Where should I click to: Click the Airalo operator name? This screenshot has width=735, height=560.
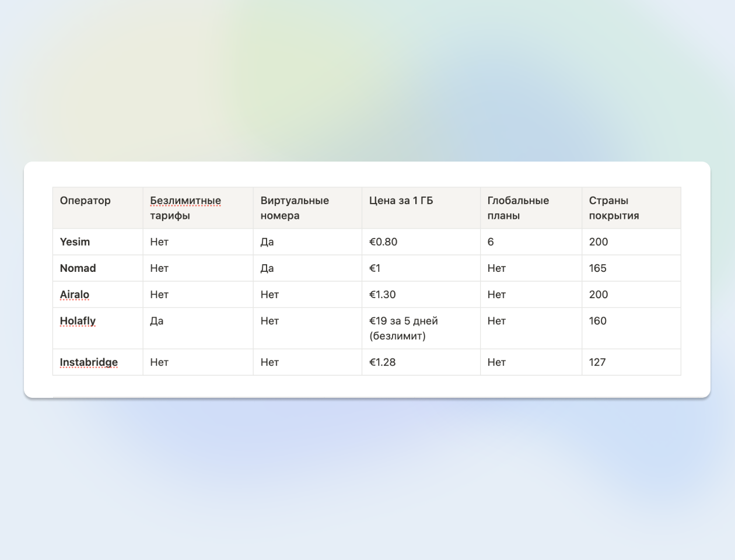75,295
